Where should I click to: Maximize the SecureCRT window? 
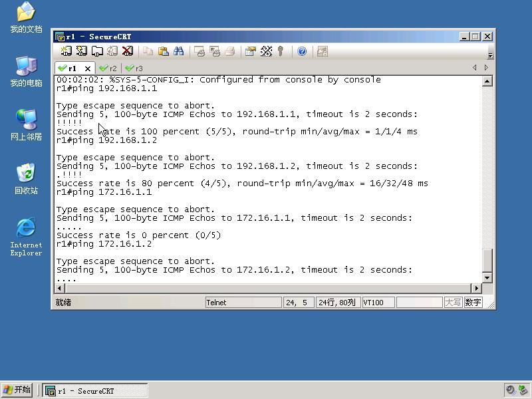click(475, 37)
